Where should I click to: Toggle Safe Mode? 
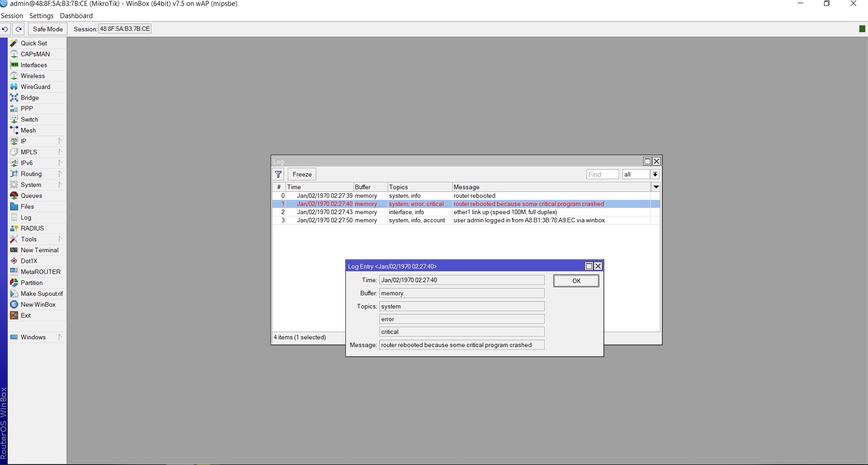click(48, 29)
